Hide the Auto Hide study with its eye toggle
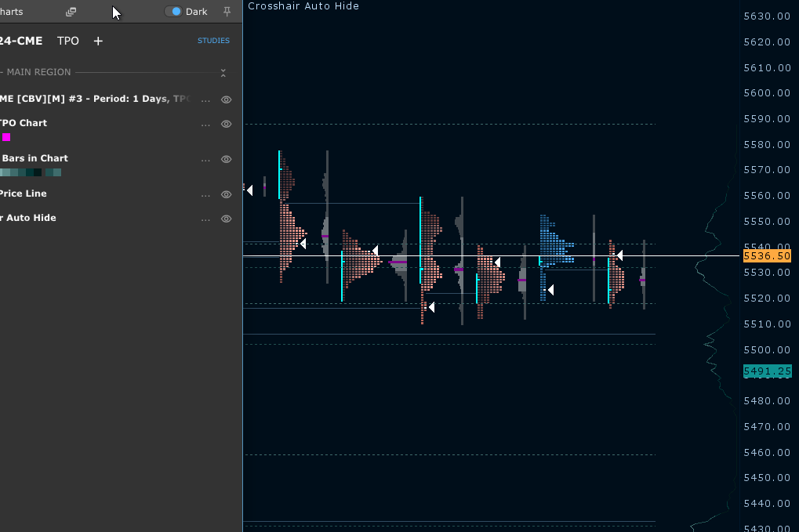The image size is (799, 532). tap(226, 219)
